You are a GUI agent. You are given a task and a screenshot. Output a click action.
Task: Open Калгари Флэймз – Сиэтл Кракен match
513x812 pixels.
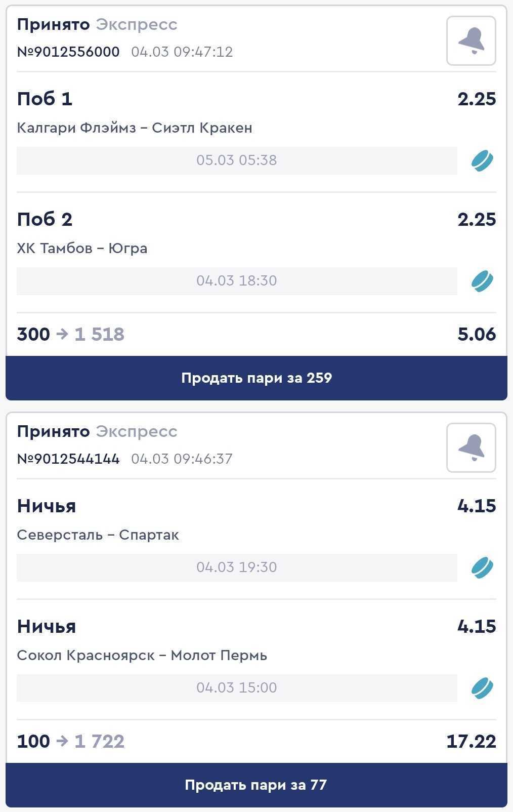click(x=135, y=128)
